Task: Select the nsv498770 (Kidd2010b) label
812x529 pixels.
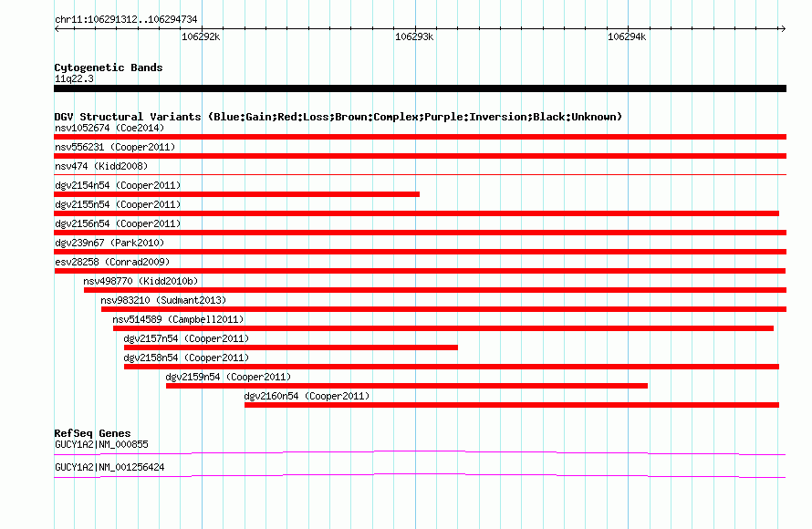Action: 141,281
